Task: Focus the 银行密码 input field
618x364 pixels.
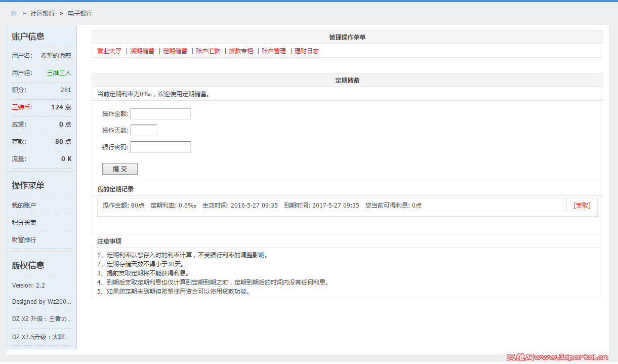Action: [x=160, y=147]
